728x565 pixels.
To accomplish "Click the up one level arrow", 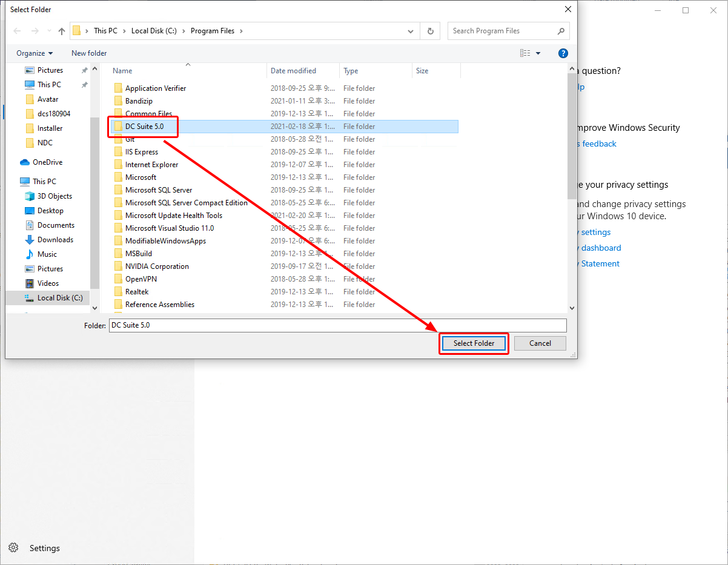I will pos(61,31).
